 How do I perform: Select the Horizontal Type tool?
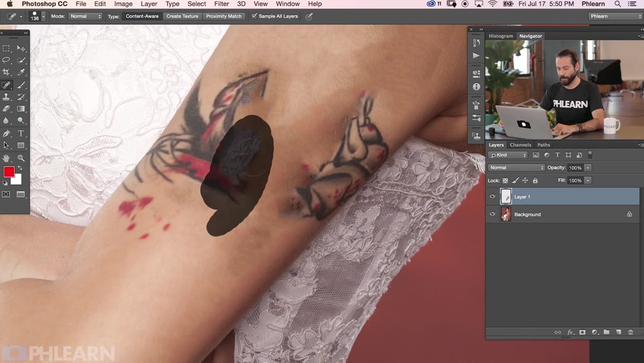click(x=21, y=133)
